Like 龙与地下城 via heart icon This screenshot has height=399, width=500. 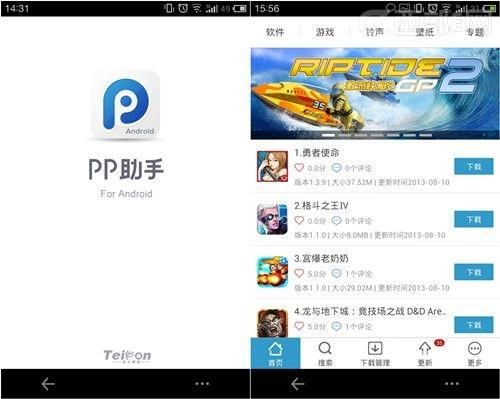coord(299,326)
